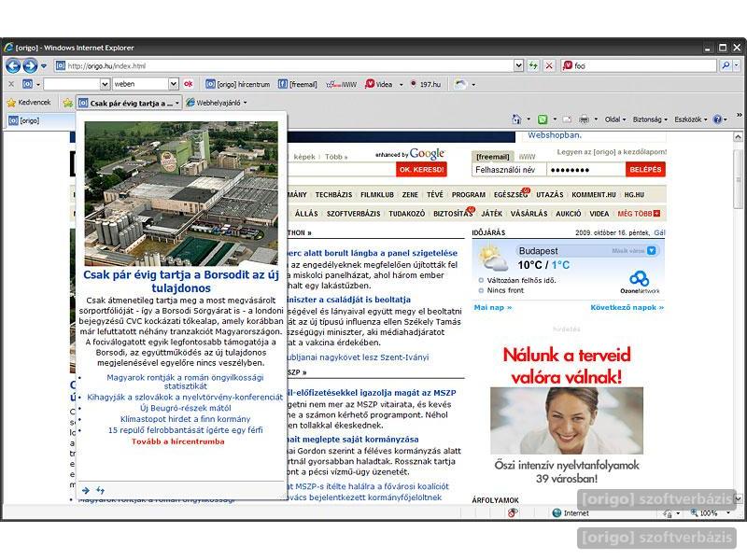The width and height of the screenshot is (747, 560).
Task: Click the weather icon on origo toolbar
Action: (460, 84)
